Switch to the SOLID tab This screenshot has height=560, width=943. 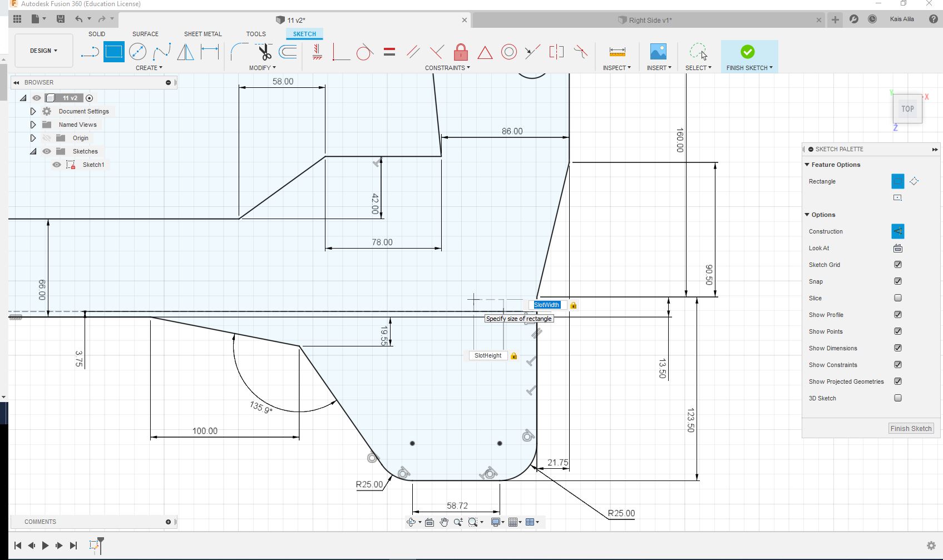[97, 34]
